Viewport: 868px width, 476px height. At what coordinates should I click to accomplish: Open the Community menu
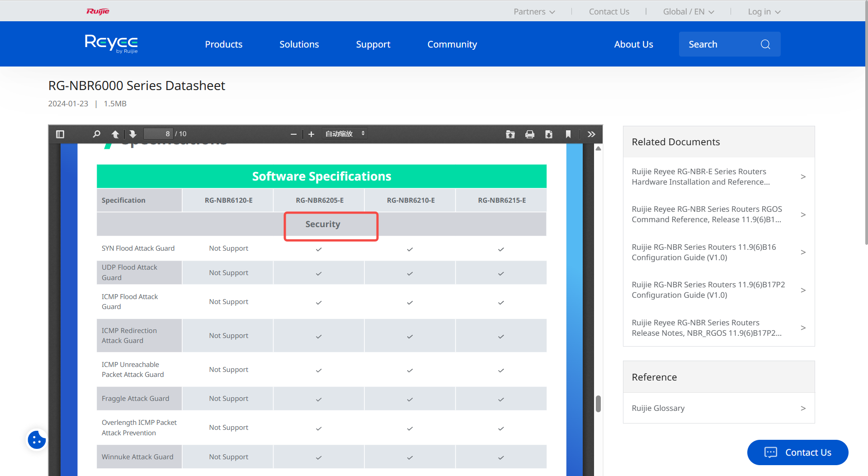tap(452, 44)
